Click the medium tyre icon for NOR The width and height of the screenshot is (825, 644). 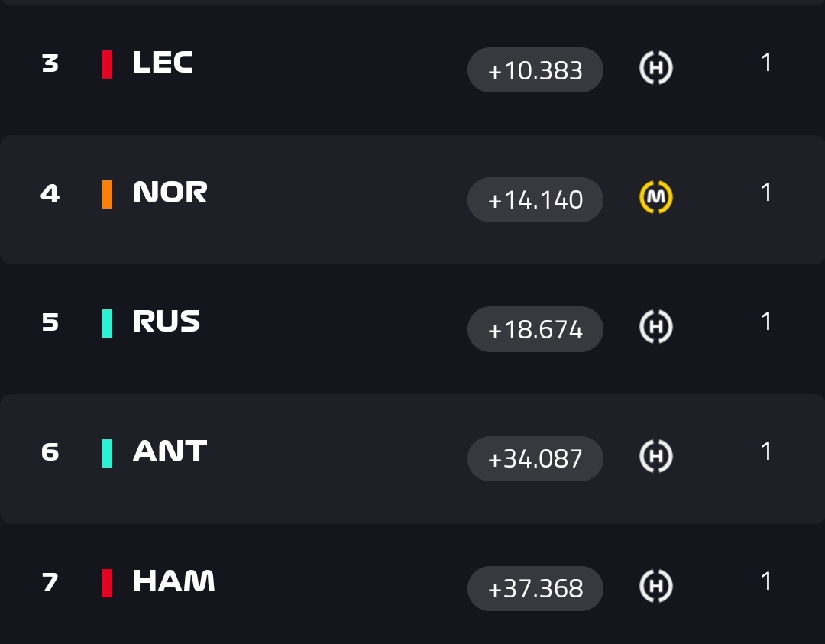[655, 199]
